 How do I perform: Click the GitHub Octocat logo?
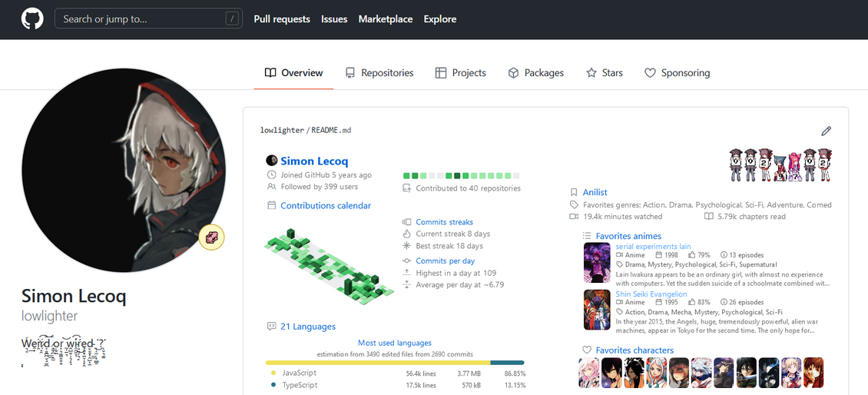point(32,19)
